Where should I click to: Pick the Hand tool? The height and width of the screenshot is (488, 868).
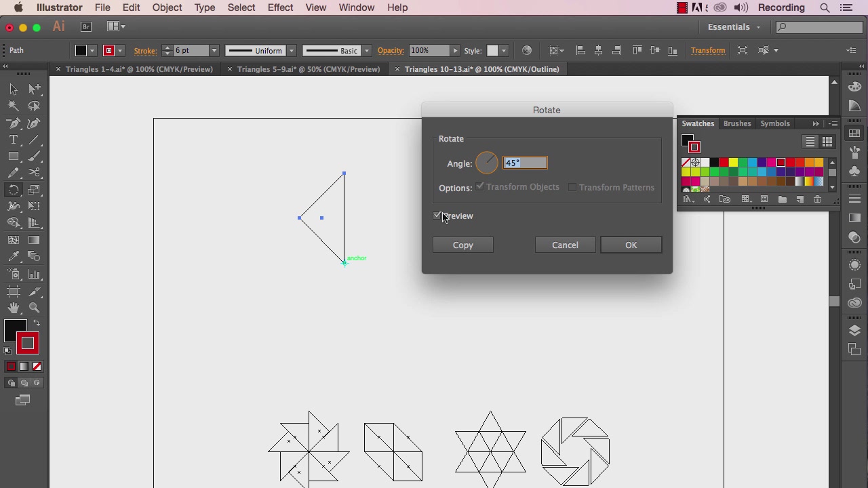click(x=14, y=308)
